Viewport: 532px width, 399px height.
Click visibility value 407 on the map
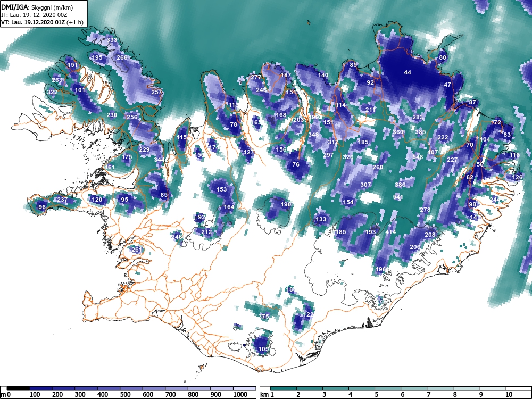(433, 152)
